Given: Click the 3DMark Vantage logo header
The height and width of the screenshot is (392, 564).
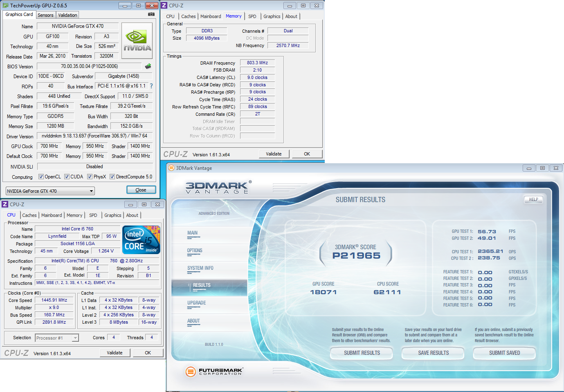Looking at the screenshot, I should (218, 187).
